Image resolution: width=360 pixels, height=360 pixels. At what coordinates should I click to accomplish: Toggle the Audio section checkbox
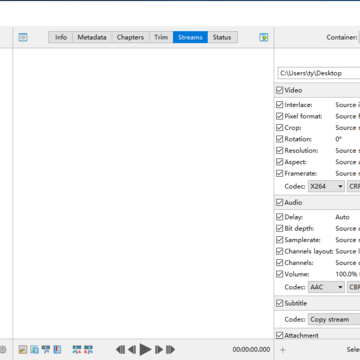(x=279, y=202)
